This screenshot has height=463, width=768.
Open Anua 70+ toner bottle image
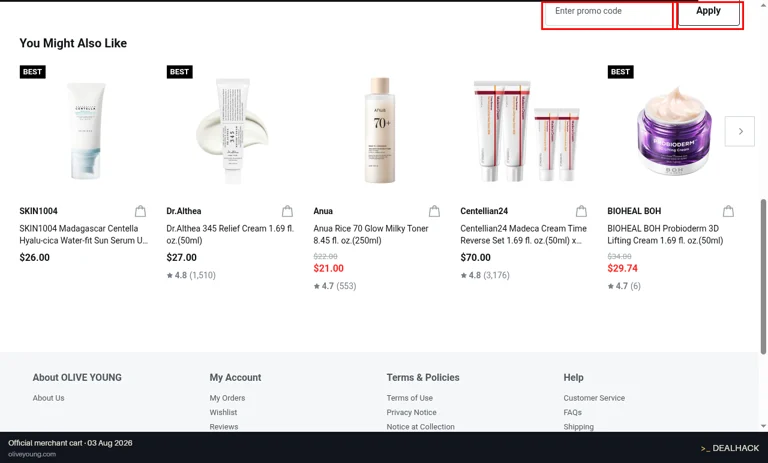(x=380, y=130)
